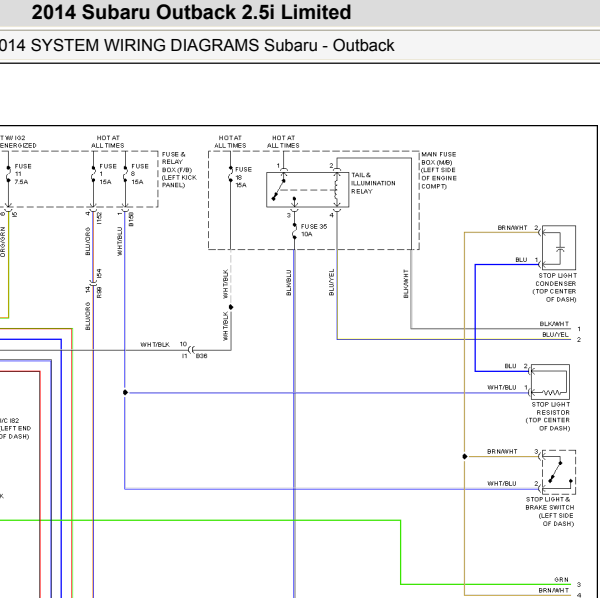Click the "HOT AT ALL TIMES" label above relay pin 1
Screen dimensions: 600x598
click(x=283, y=142)
